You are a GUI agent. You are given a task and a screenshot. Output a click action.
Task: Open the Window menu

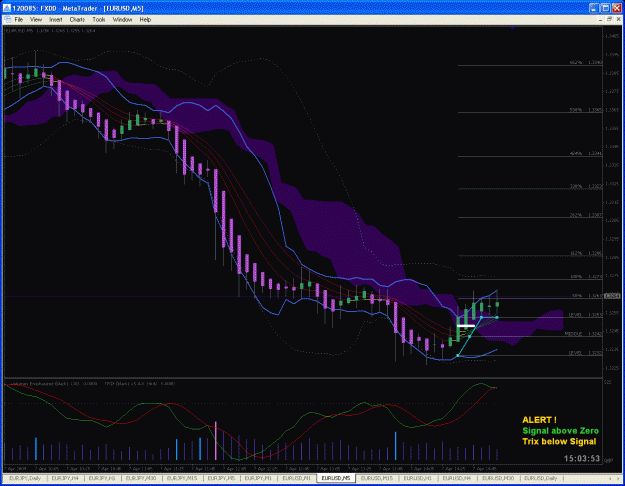[122, 20]
